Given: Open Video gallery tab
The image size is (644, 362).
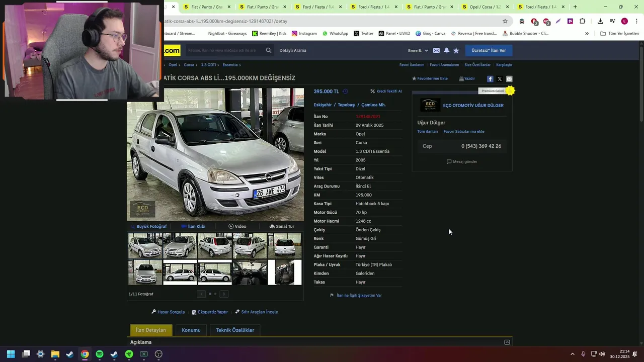Looking at the screenshot, I should point(237,226).
